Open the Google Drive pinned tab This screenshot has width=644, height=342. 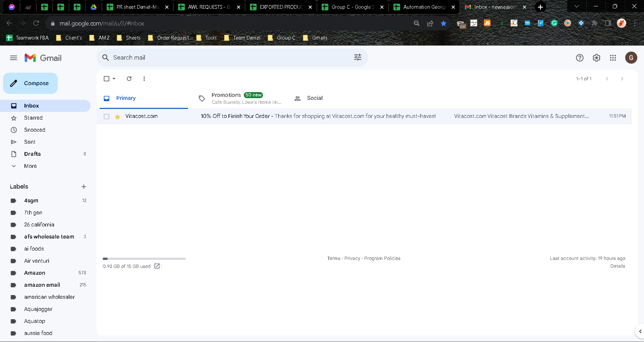pyautogui.click(x=94, y=7)
